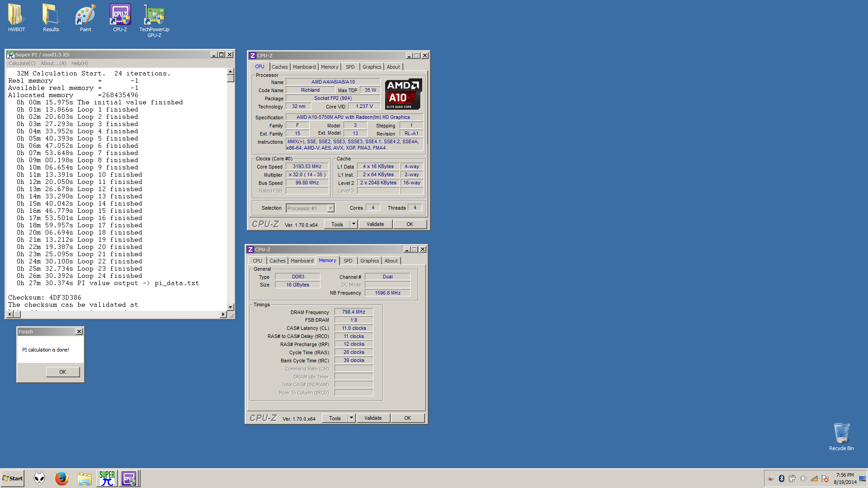The width and height of the screenshot is (868, 488).
Task: Click the Checksum: 4DF3D386 line
Action: point(45,298)
